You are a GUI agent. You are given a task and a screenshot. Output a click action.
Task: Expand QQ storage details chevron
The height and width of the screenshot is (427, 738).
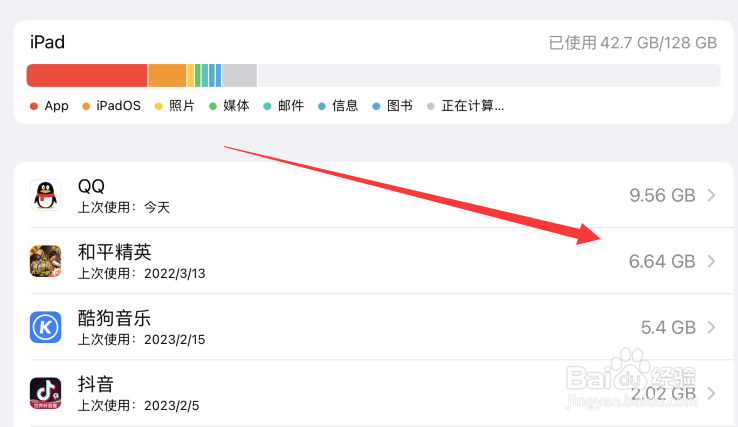pyautogui.click(x=711, y=195)
